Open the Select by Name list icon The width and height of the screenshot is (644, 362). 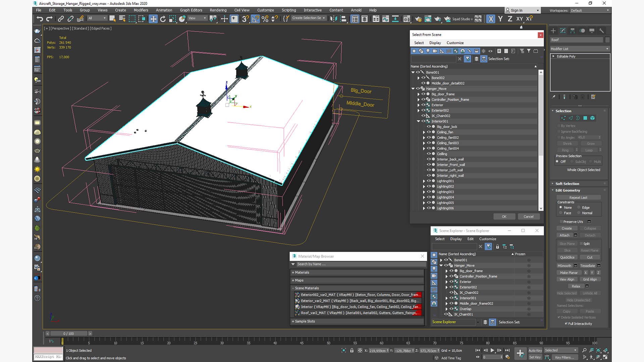tap(122, 19)
